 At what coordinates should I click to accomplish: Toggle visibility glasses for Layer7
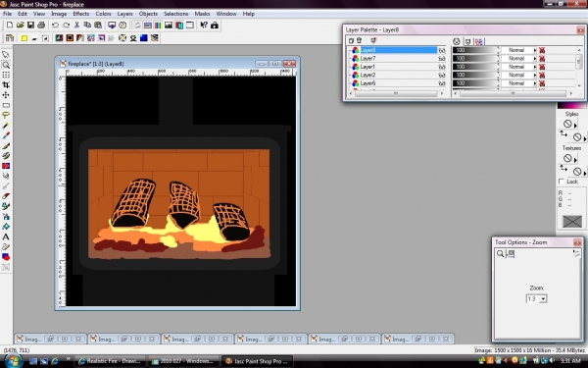[442, 59]
